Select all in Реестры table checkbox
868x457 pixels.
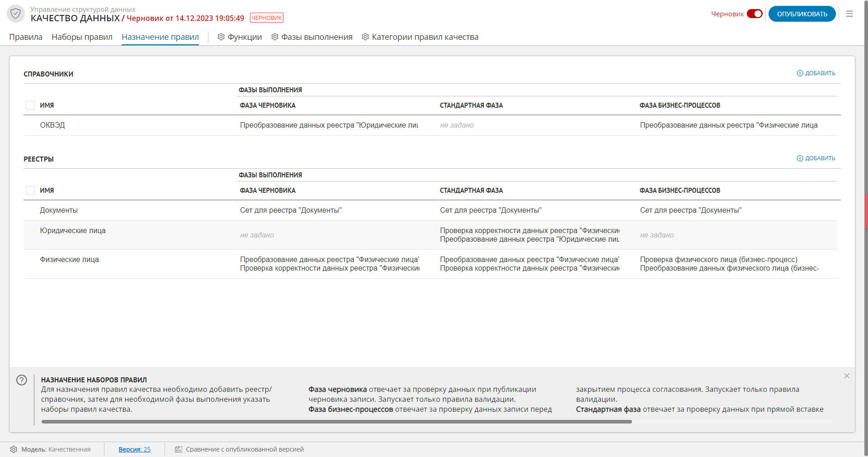pyautogui.click(x=30, y=190)
